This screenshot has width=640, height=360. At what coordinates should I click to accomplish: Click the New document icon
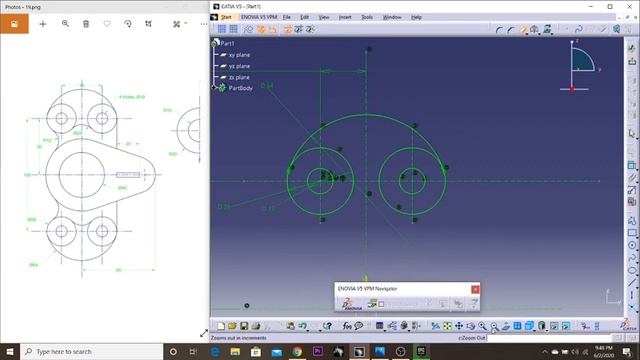tap(221, 326)
